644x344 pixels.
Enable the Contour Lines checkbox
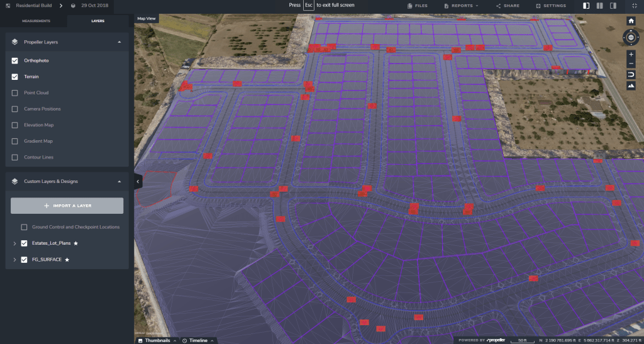click(15, 157)
